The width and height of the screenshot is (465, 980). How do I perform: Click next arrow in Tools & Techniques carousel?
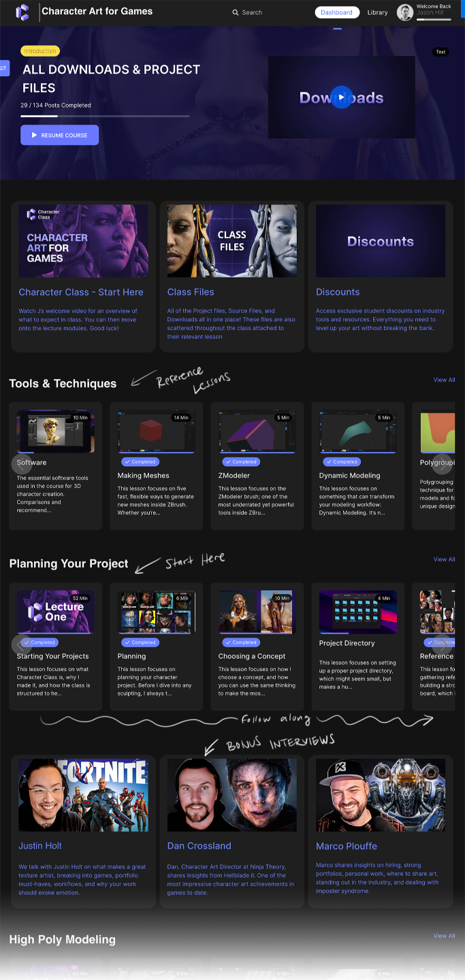442,463
